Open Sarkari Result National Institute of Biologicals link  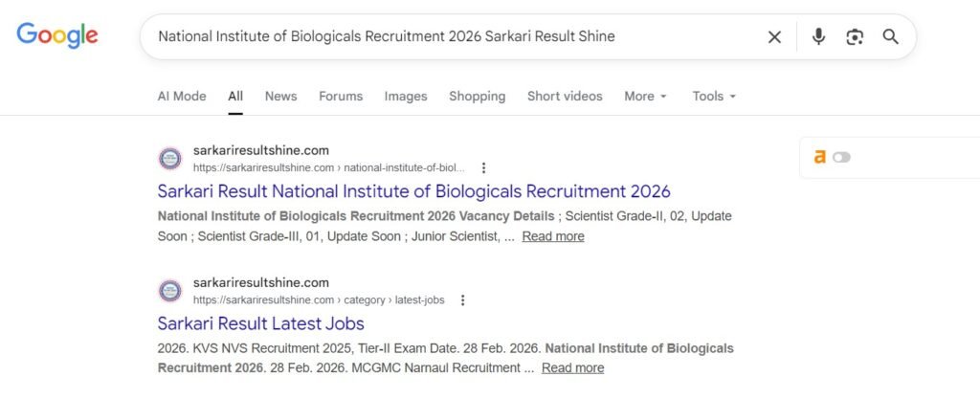[x=413, y=191]
